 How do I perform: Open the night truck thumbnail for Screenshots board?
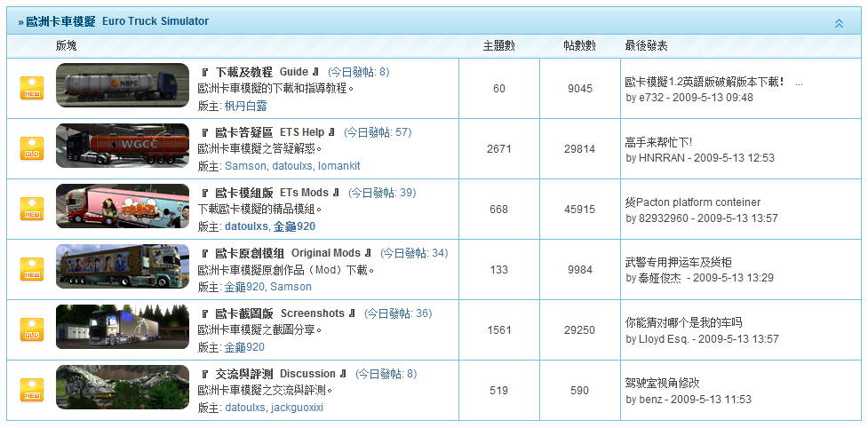[123, 327]
